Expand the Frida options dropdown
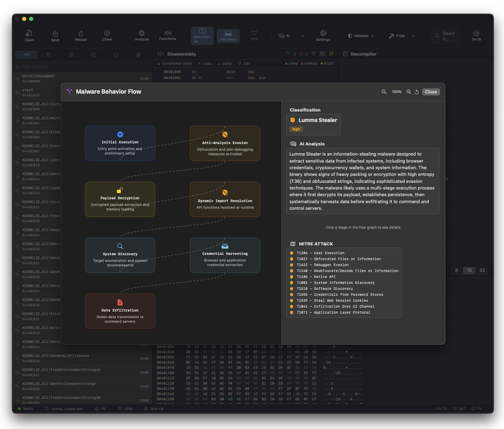Image resolution: width=504 pixels, height=429 pixels. (x=413, y=36)
